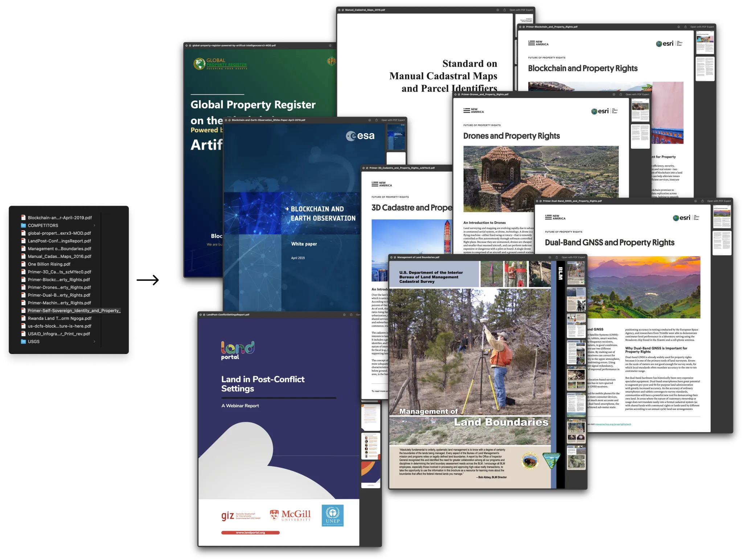
Task: Click Open with PDF Expert on the Drones primer window
Action: (x=638, y=94)
